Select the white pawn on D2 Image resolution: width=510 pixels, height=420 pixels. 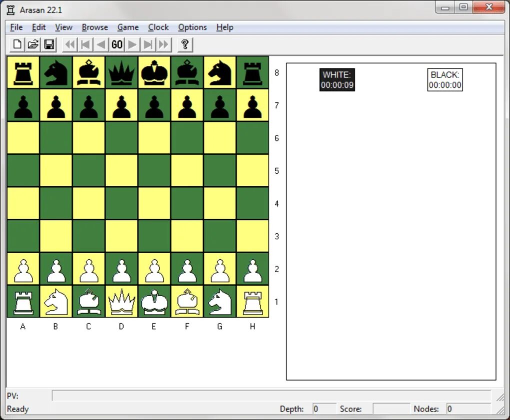[x=121, y=269]
